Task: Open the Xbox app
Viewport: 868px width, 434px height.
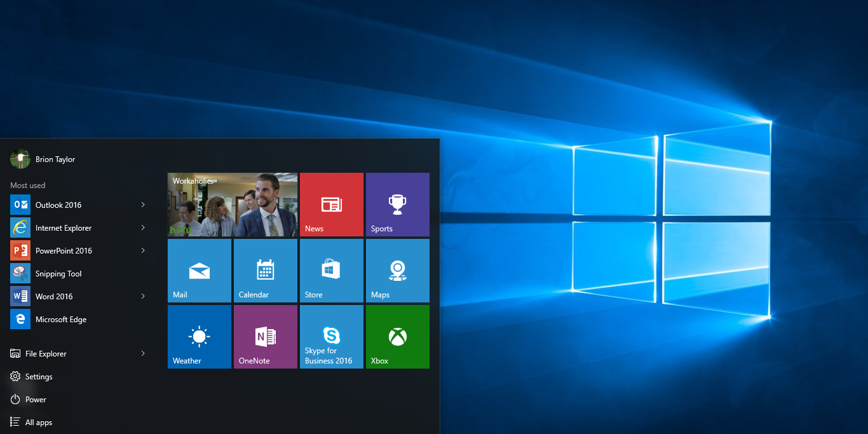Action: (397, 336)
